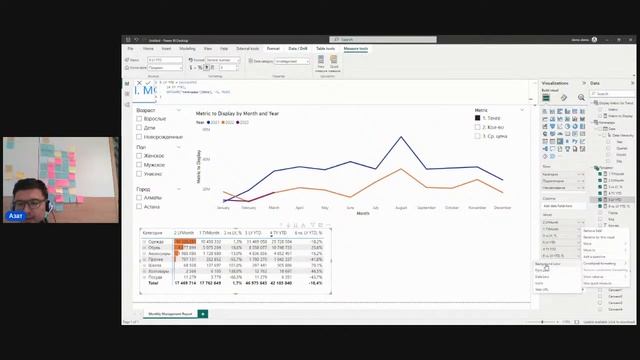Check the Новорожденные slicer checkbox
This screenshot has width=640, height=360.
[139, 137]
